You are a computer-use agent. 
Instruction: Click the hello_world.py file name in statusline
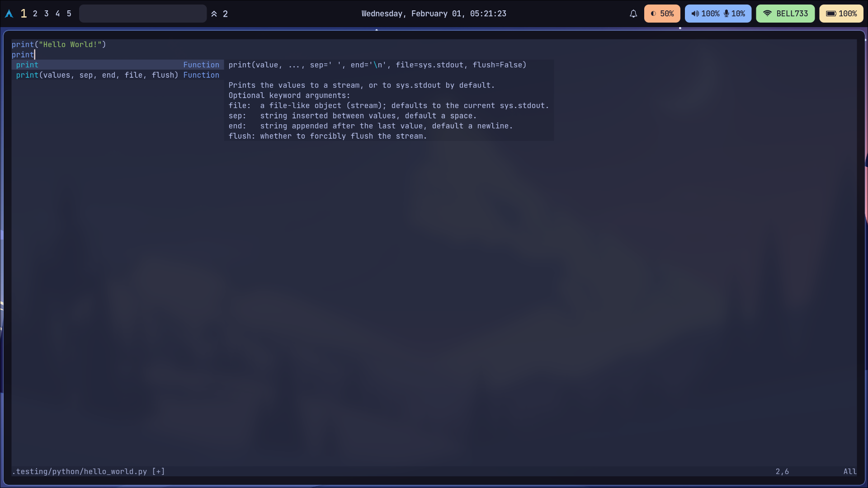click(115, 471)
